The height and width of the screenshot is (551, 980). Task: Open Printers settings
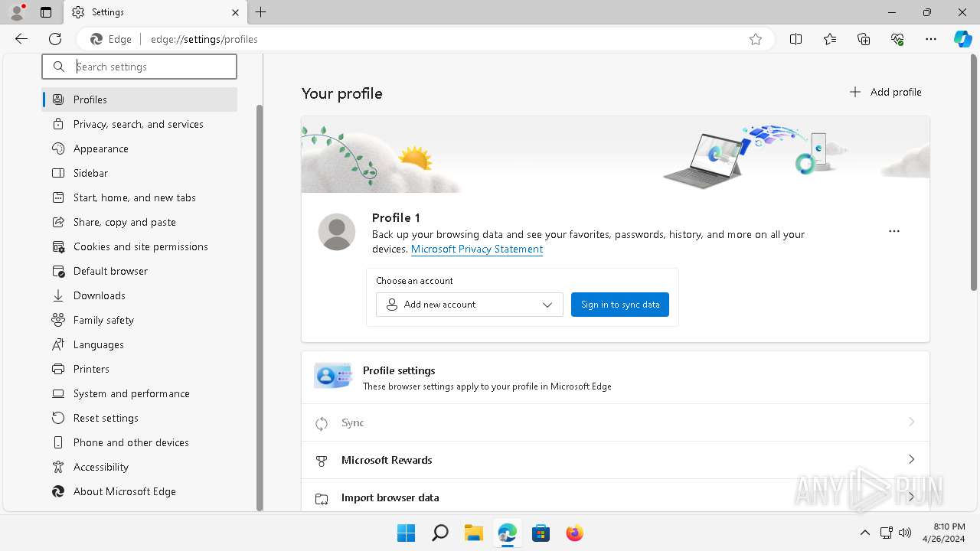139,369
